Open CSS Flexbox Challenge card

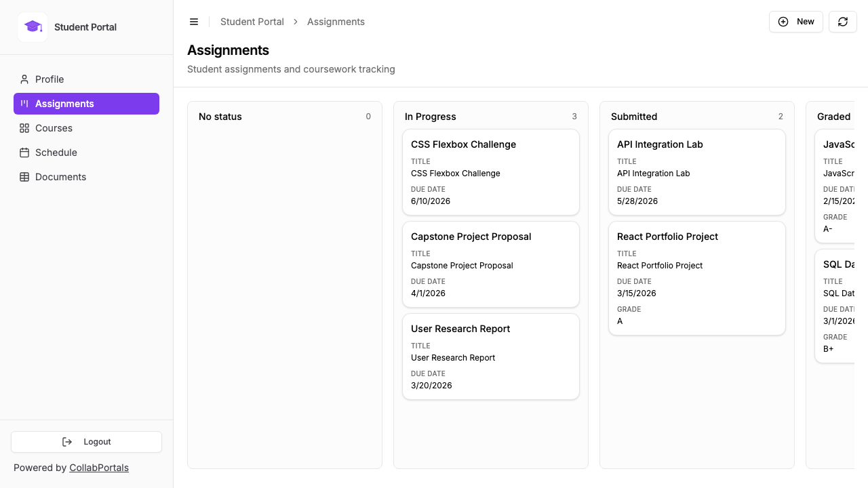[x=491, y=172]
